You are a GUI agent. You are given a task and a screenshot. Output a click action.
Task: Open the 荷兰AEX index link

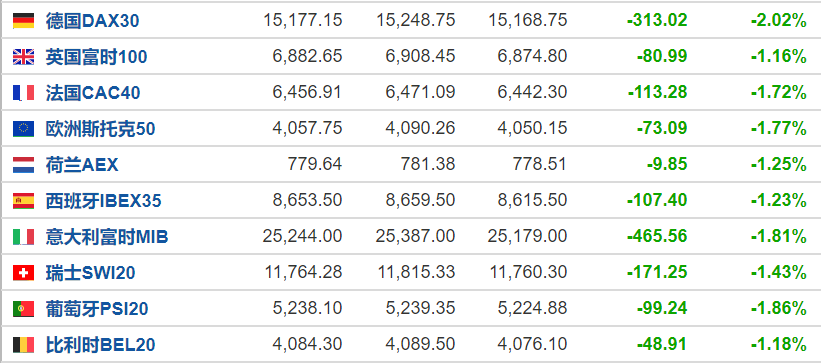pyautogui.click(x=82, y=165)
